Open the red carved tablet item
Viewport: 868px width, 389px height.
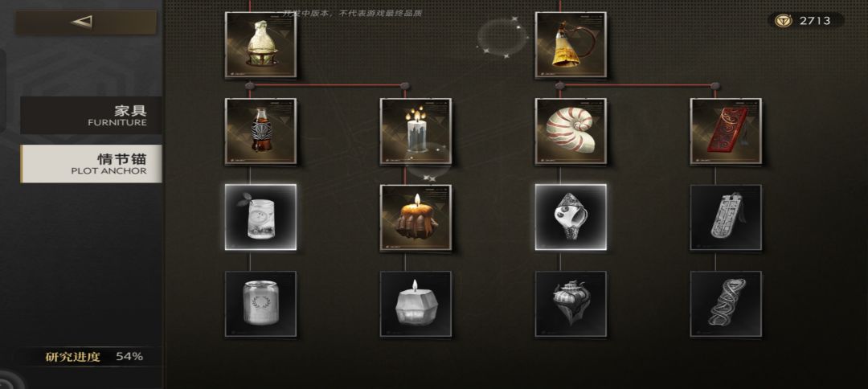point(726,131)
